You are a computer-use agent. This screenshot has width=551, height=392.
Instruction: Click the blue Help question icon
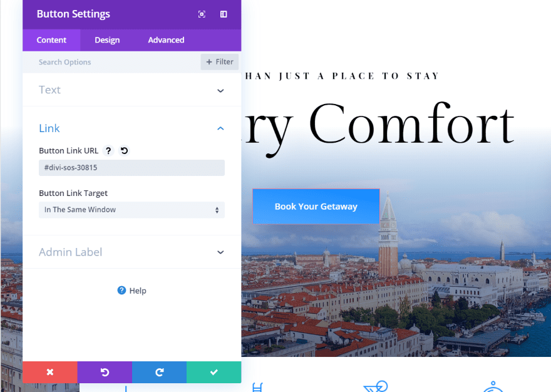pos(121,291)
